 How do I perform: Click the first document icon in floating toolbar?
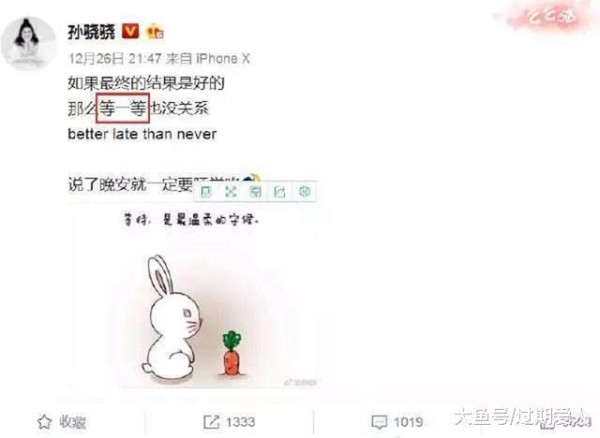(206, 191)
